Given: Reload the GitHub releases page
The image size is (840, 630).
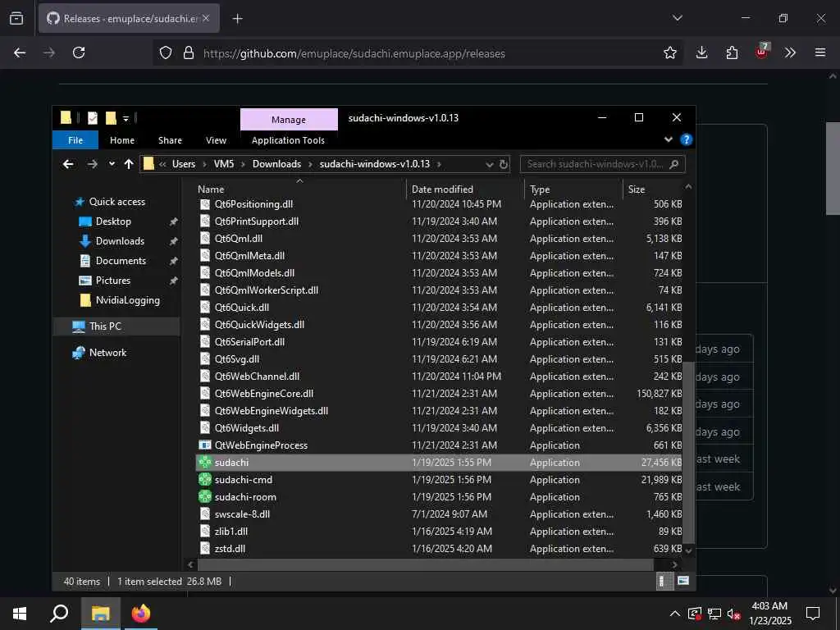Looking at the screenshot, I should [79, 52].
